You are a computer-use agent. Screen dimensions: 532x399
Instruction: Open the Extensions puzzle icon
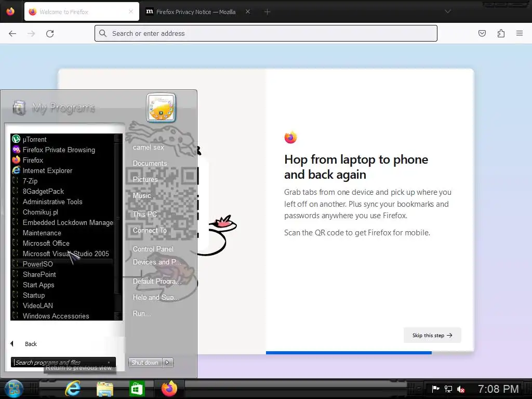[501, 33]
